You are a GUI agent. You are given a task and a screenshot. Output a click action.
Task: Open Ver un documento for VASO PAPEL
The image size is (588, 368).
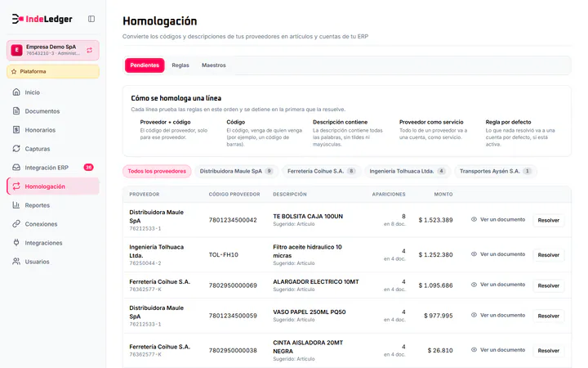pyautogui.click(x=498, y=315)
